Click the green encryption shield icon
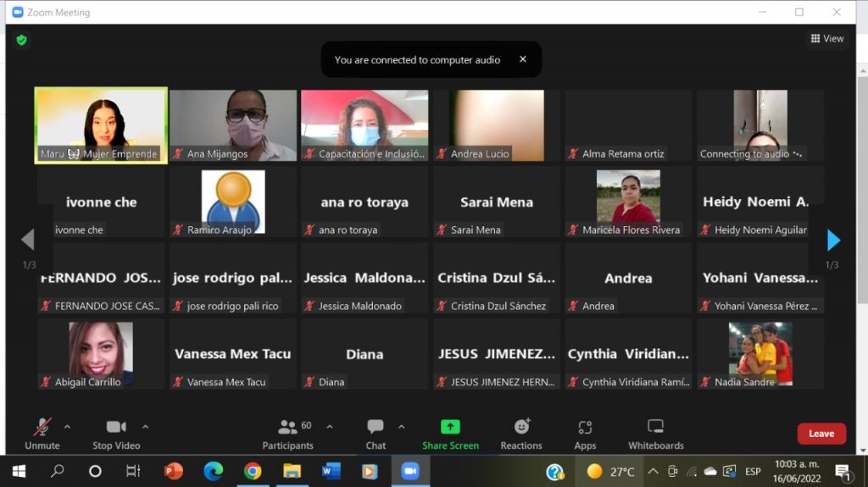Viewport: 868px width, 487px height. 21,40
